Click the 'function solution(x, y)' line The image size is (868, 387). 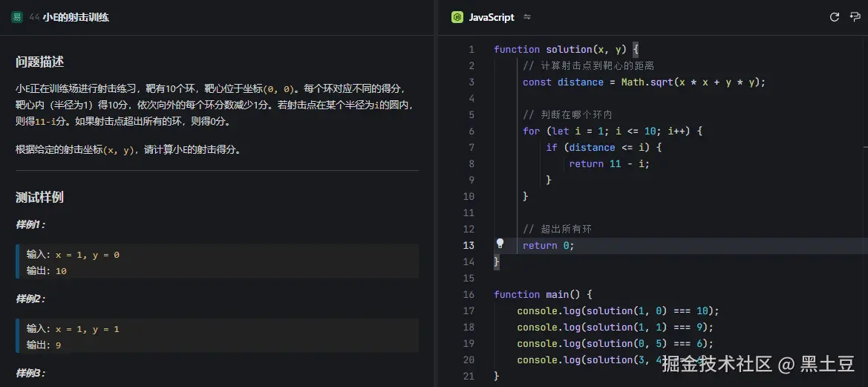click(x=564, y=49)
